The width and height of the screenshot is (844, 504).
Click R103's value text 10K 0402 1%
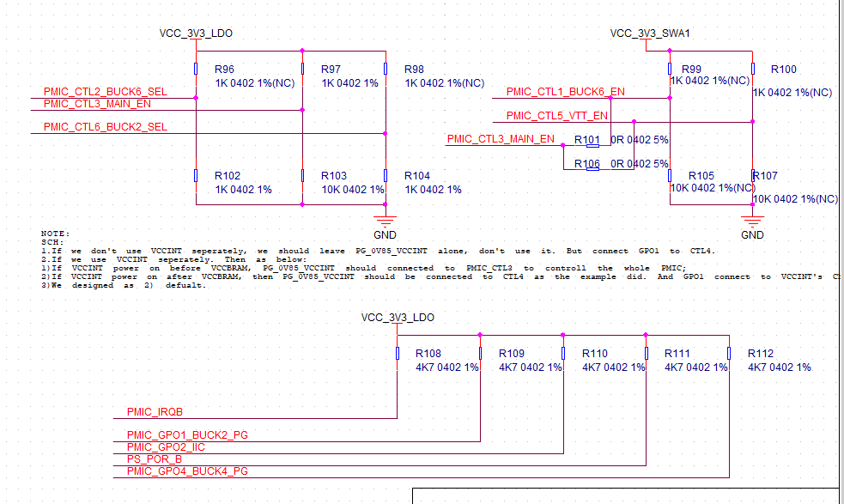click(353, 190)
